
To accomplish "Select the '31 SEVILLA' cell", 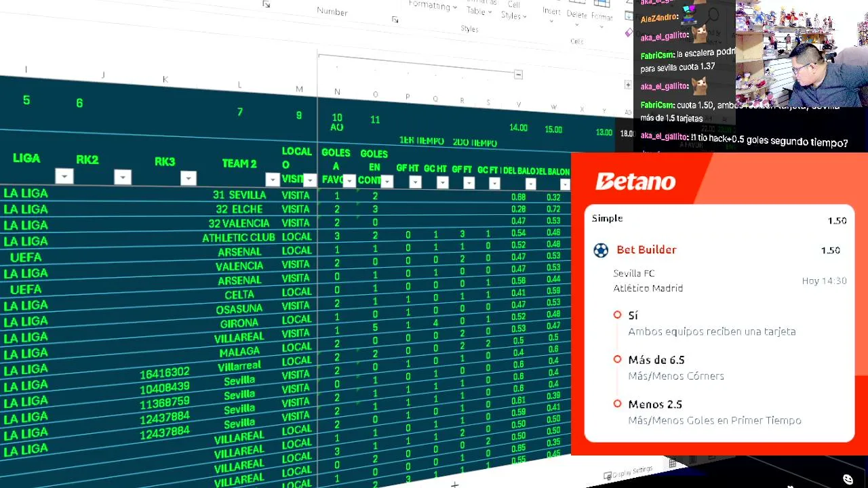I will [x=239, y=195].
